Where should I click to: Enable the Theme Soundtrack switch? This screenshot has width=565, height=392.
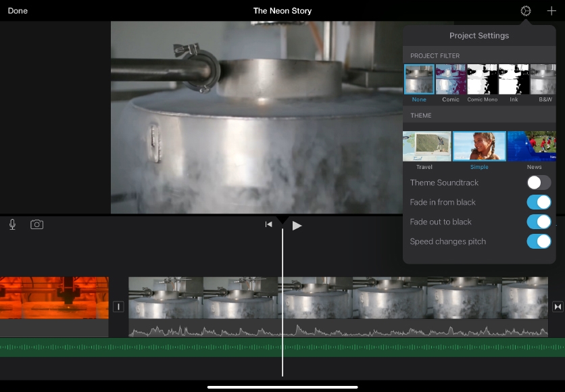click(539, 182)
